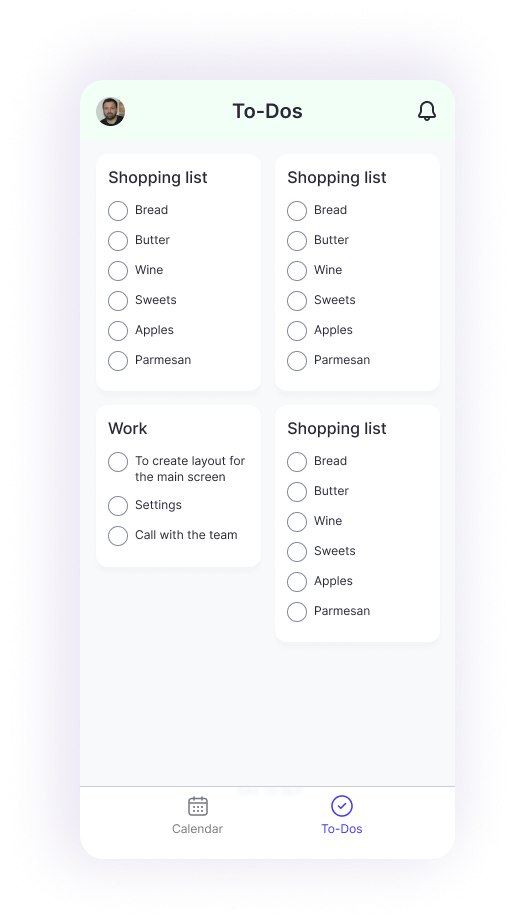Click the To-Dos checkmark circle icon
The width and height of the screenshot is (515, 923).
[341, 806]
